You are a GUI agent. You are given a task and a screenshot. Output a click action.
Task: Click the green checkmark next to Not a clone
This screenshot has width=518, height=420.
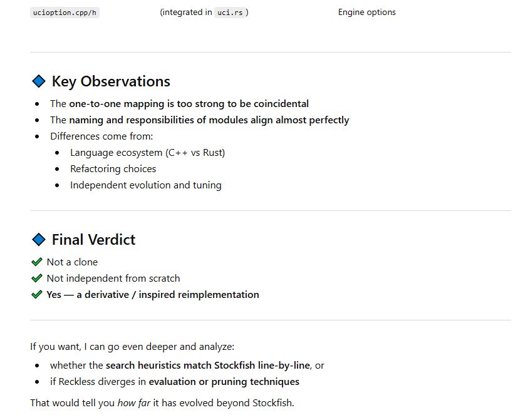(37, 262)
